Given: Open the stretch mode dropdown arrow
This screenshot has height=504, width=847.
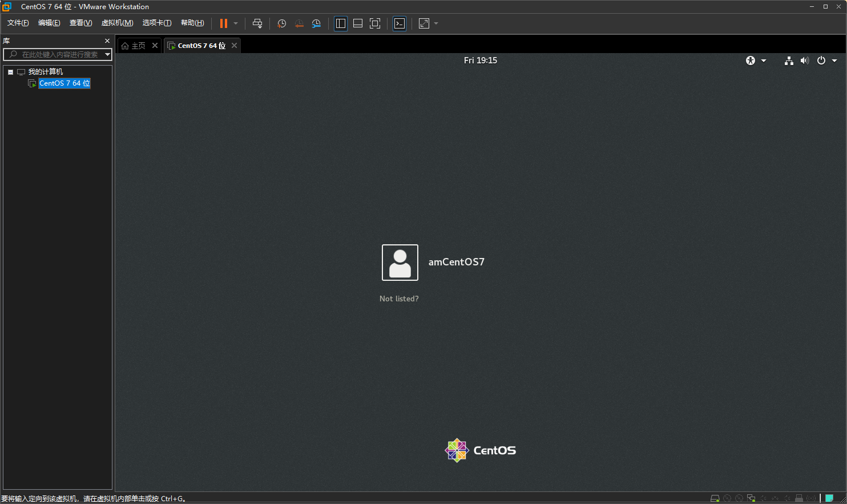Looking at the screenshot, I should (436, 23).
